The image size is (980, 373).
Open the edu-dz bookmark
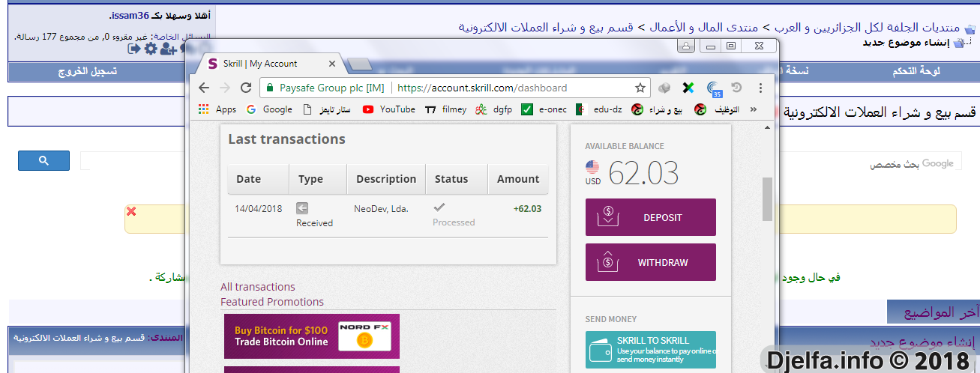[x=599, y=109]
